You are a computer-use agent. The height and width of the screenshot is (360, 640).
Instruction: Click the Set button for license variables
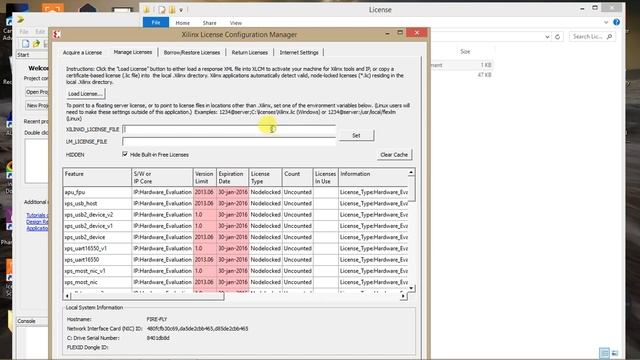[x=356, y=136]
